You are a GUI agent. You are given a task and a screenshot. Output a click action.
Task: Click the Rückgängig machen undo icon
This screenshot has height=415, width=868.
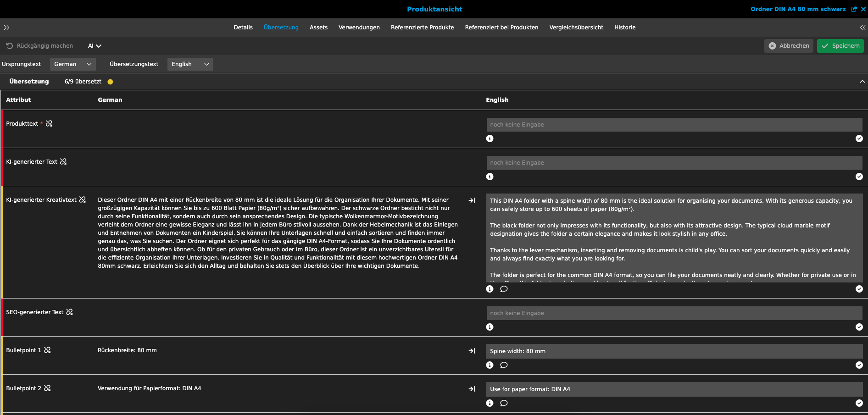pos(9,45)
